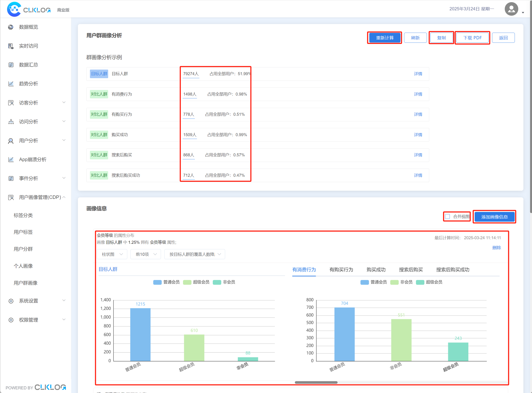Viewport: 532px width, 393px height.
Task: Click the horizontal chart scrollbar
Action: coord(316,382)
